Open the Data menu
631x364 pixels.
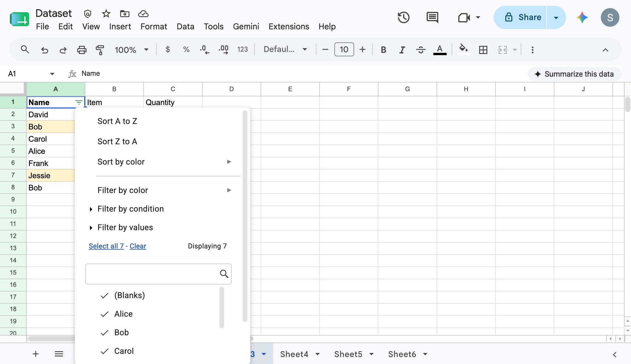pyautogui.click(x=185, y=26)
